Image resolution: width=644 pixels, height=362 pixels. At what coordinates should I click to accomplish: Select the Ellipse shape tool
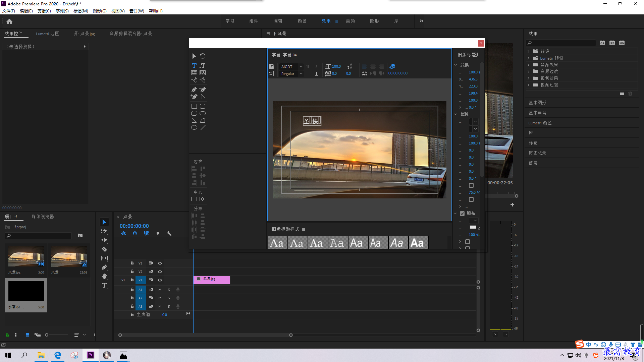pos(194,127)
